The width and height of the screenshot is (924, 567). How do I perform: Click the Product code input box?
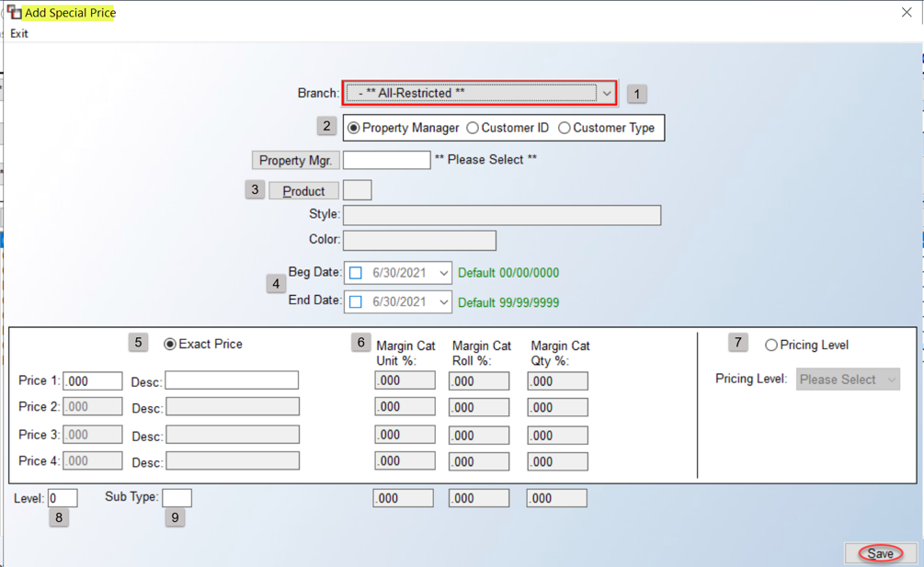pos(357,190)
